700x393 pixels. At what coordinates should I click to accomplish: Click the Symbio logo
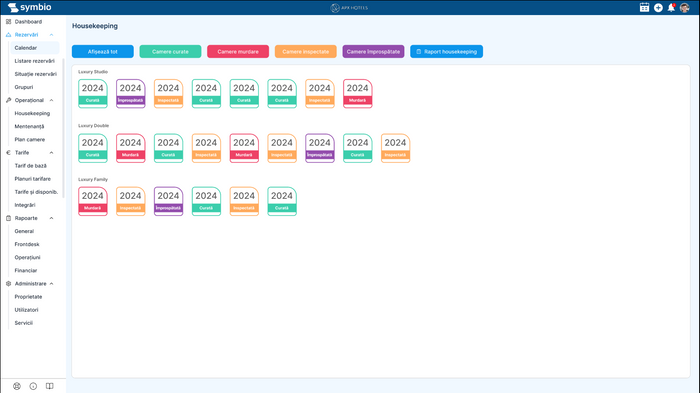click(x=29, y=7)
